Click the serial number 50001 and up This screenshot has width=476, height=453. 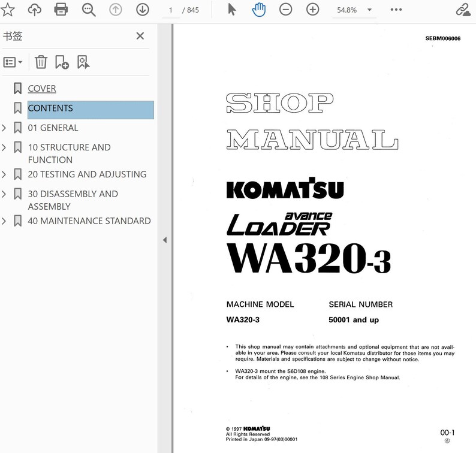354,320
